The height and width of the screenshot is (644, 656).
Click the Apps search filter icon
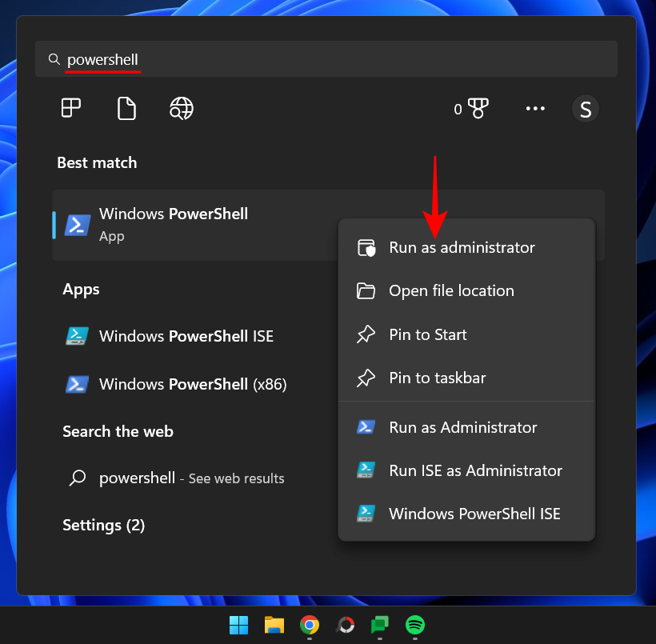(70, 108)
